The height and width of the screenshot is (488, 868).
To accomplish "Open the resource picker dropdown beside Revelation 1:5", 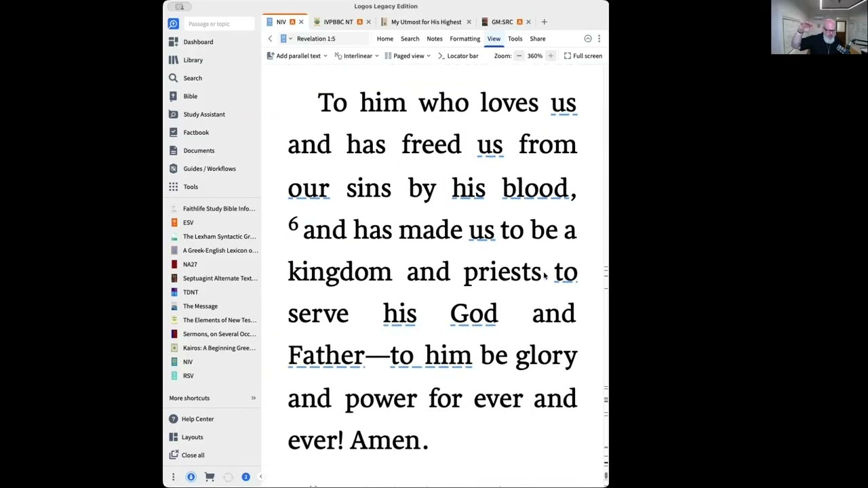I will tap(285, 39).
